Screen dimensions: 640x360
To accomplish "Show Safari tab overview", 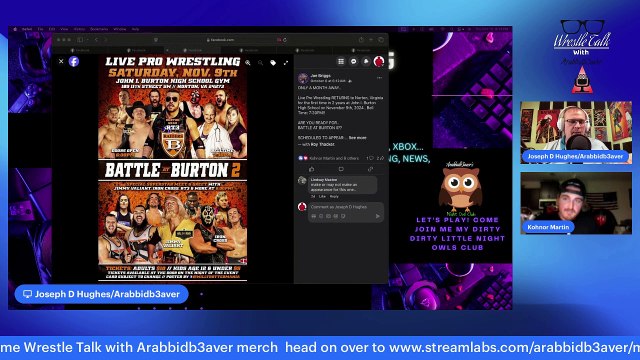I will (381, 40).
